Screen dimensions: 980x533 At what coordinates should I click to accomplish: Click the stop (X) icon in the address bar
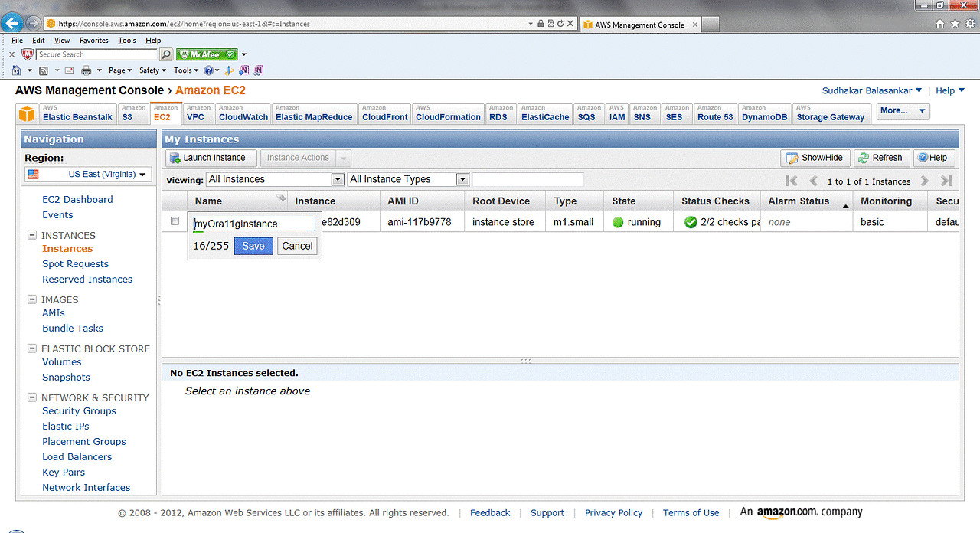(571, 24)
